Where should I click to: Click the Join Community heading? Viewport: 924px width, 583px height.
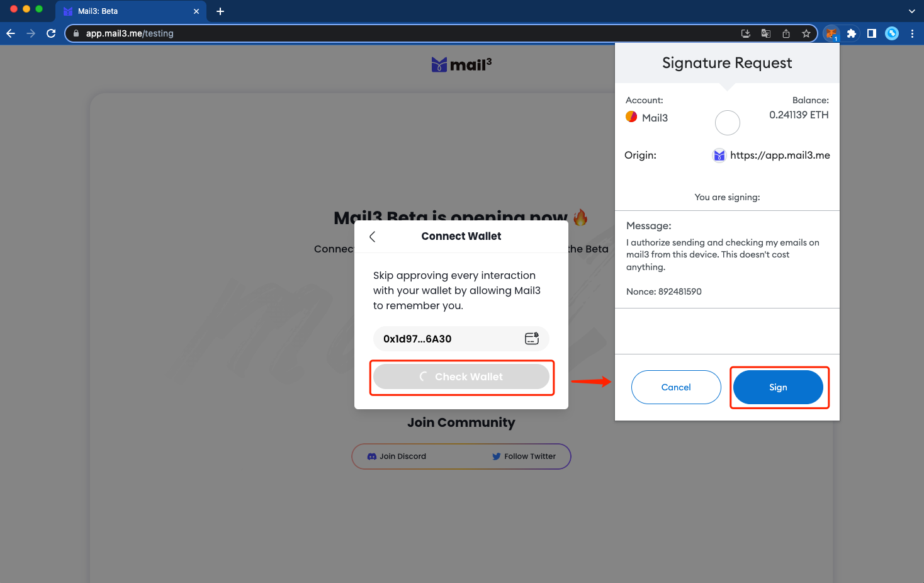[461, 422]
